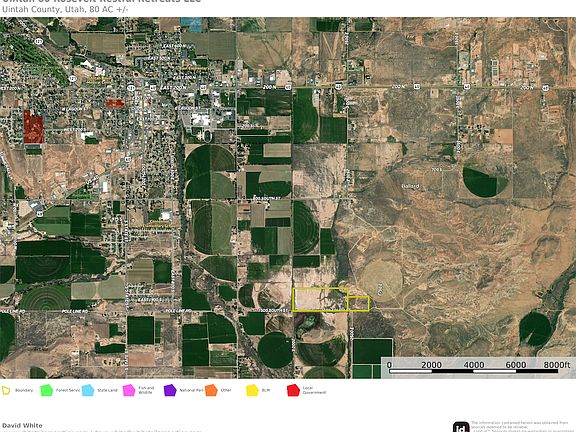
Task: Click the 'Local Government' legend label
Action: click(x=314, y=390)
